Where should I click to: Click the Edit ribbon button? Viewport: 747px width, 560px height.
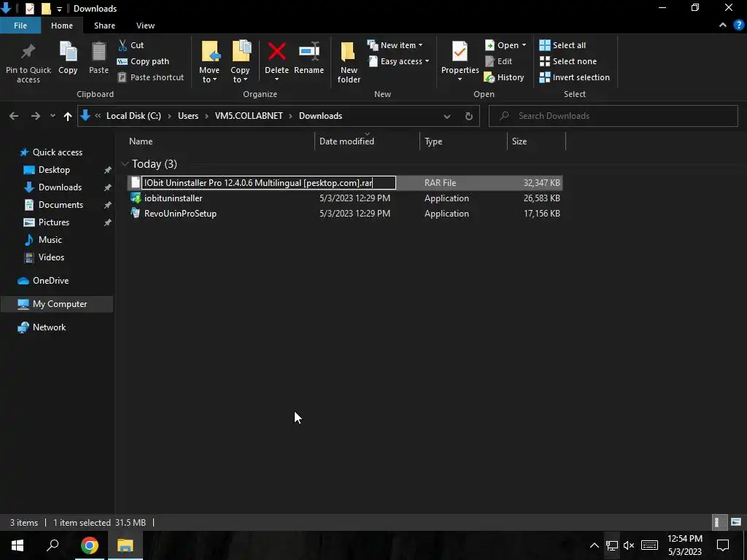click(499, 61)
